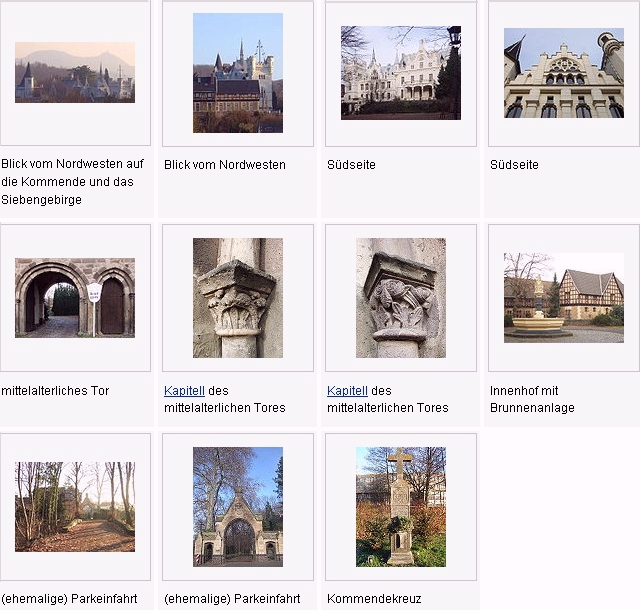The image size is (640, 610).
Task: View Innenhof fountain courtyard thumbnail
Action: coord(563,297)
